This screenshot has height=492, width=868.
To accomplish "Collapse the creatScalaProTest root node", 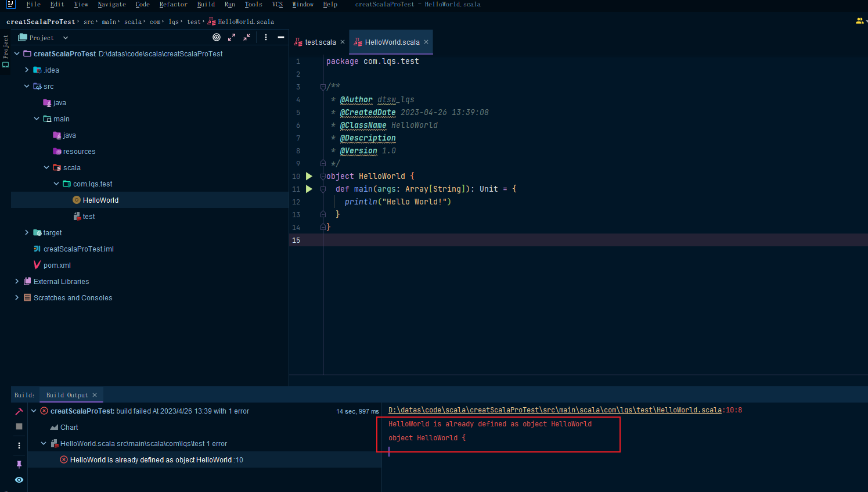I will (17, 53).
